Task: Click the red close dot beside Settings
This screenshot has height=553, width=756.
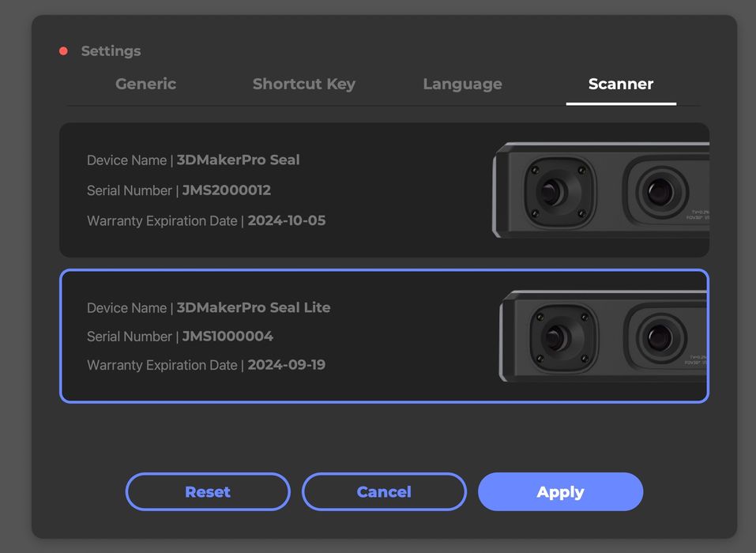Action: click(x=63, y=51)
